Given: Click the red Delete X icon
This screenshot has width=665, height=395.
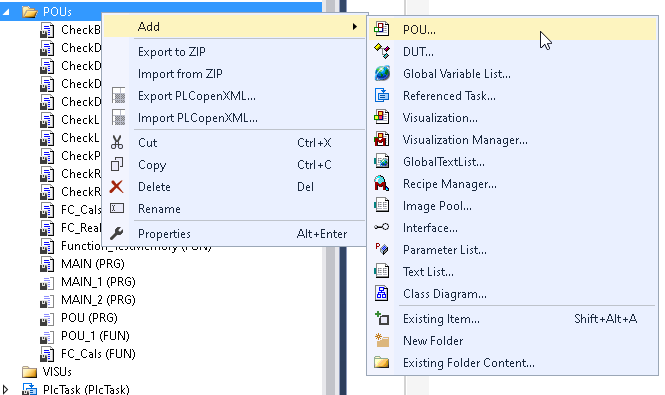Looking at the screenshot, I should [117, 186].
